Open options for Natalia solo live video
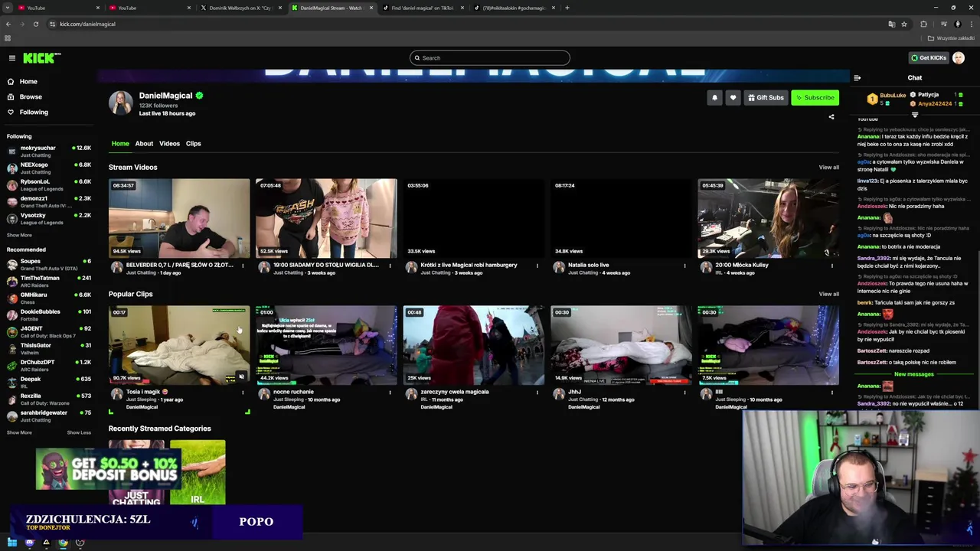The image size is (980, 551). pyautogui.click(x=684, y=266)
